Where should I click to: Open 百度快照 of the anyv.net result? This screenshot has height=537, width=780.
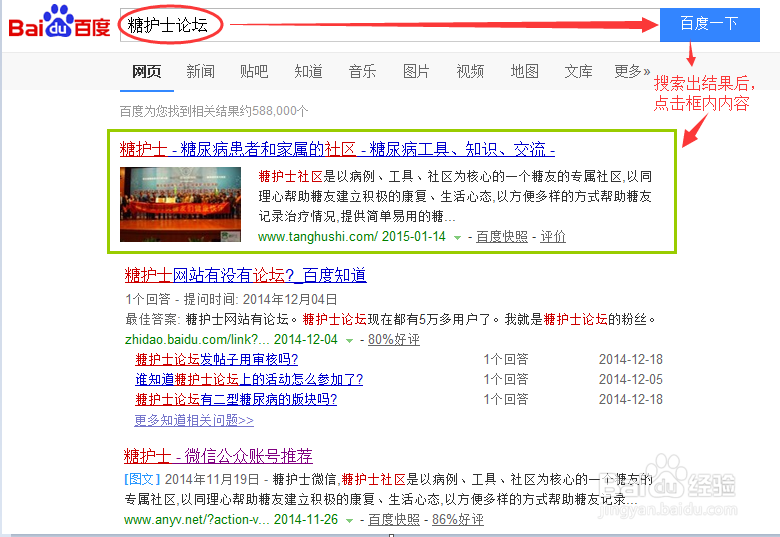pos(394,520)
